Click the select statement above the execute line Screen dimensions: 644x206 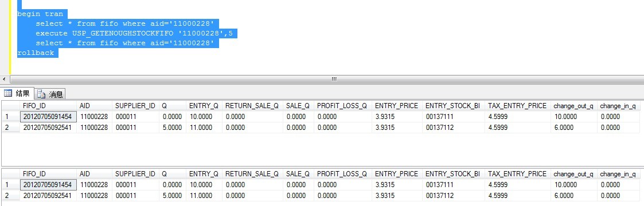point(125,24)
